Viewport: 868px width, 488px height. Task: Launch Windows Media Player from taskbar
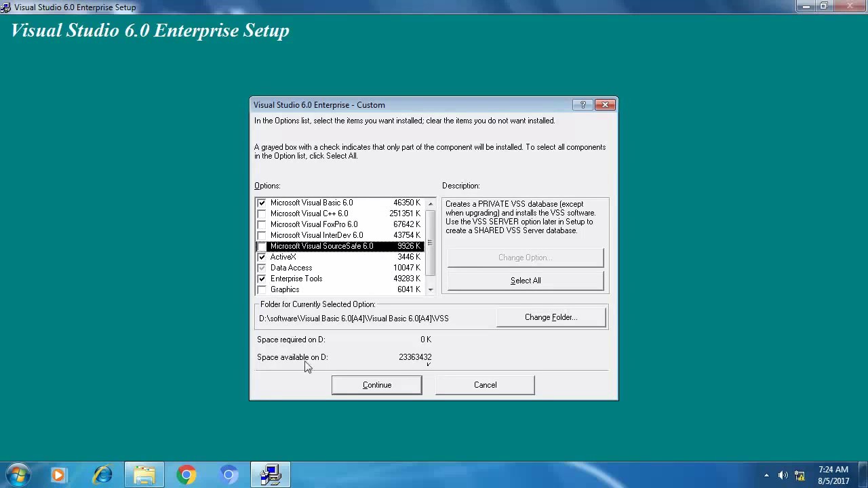click(x=58, y=475)
